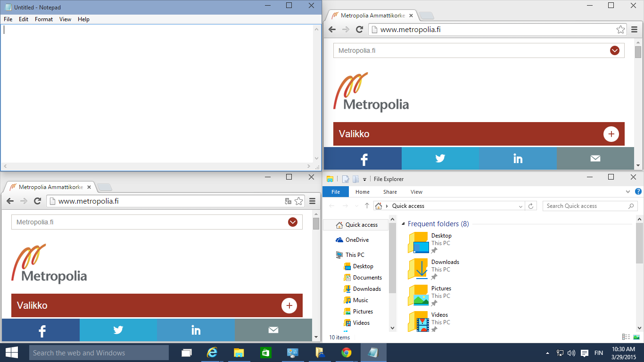Open Chrome menu in top-right browser window
The width and height of the screenshot is (644, 362).
click(634, 30)
